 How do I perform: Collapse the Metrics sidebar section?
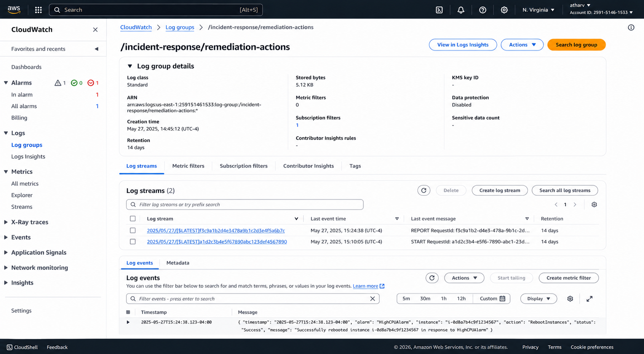tap(6, 172)
